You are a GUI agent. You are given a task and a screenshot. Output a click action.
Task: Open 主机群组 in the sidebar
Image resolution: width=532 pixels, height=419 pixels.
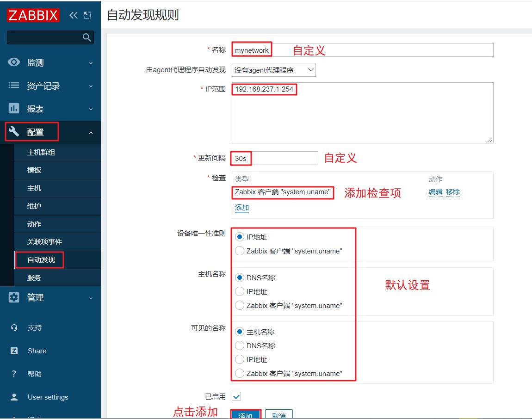pos(41,152)
